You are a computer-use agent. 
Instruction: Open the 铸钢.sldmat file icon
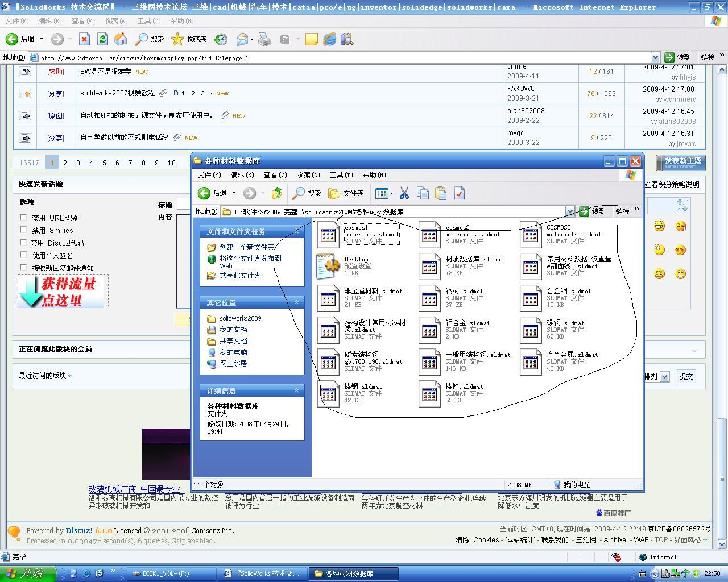(x=329, y=393)
